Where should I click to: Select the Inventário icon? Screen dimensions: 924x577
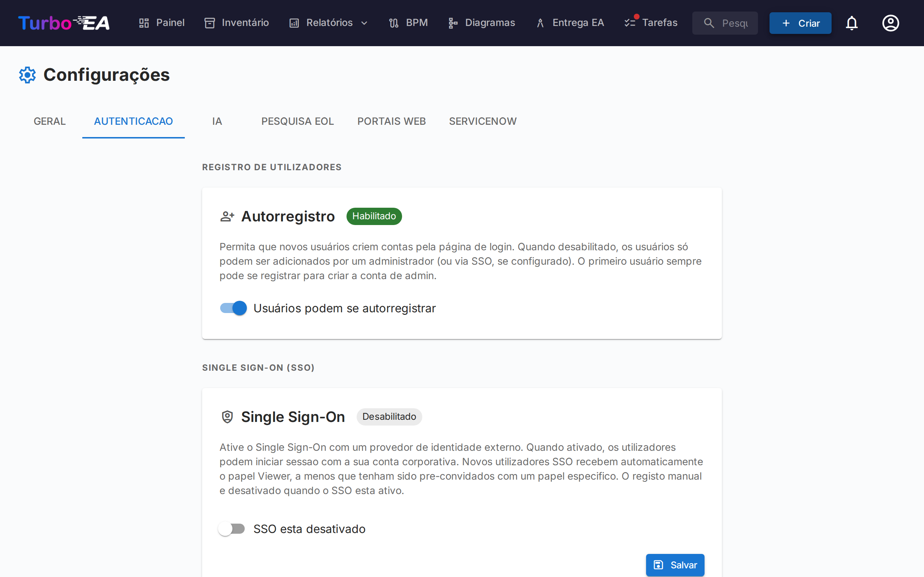click(x=210, y=23)
